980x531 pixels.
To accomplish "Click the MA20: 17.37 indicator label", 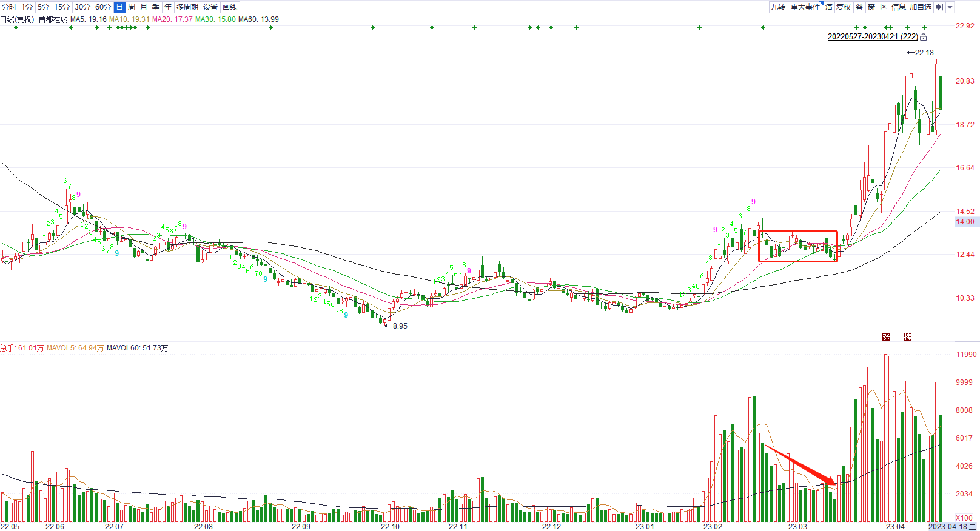I will [x=172, y=19].
